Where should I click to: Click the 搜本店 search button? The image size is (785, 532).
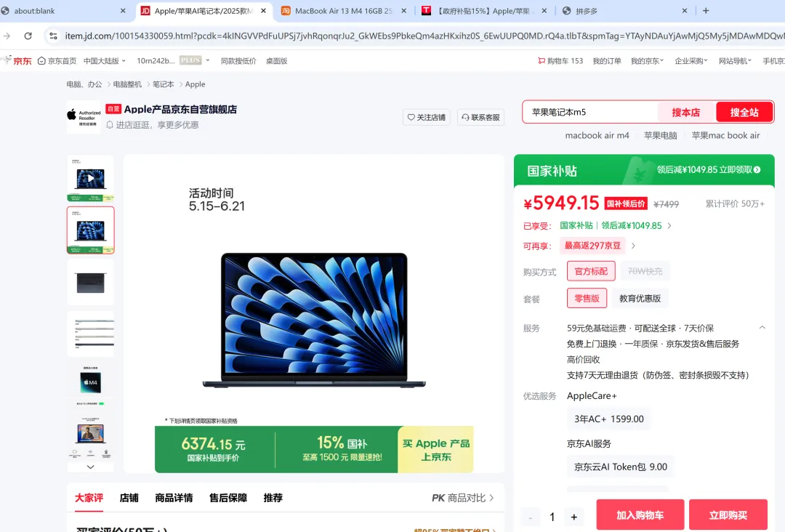[686, 112]
